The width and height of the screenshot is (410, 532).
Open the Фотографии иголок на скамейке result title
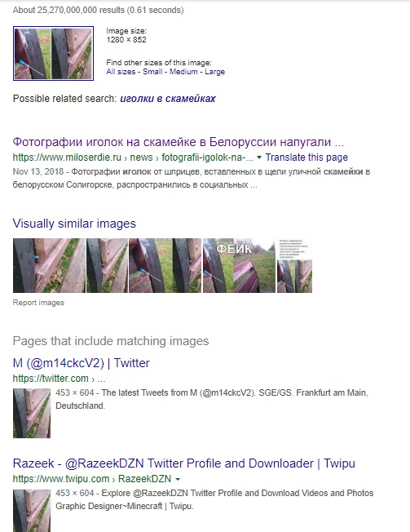179,141
